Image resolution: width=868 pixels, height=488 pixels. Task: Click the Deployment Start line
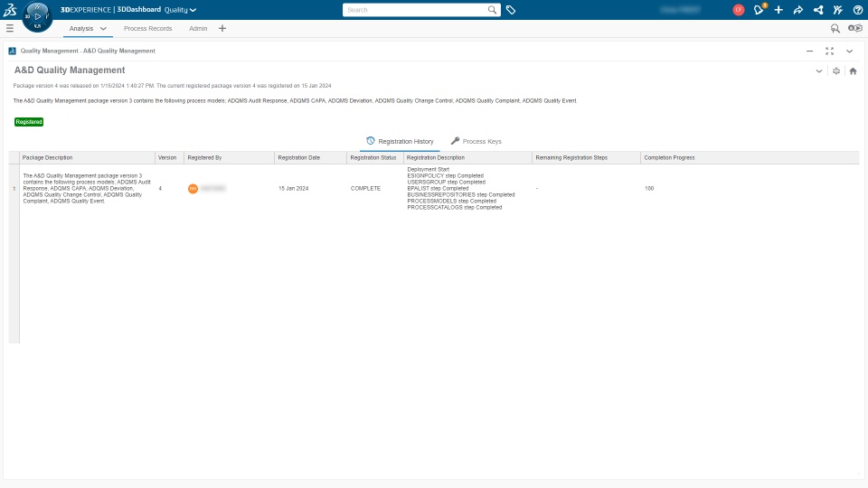429,169
